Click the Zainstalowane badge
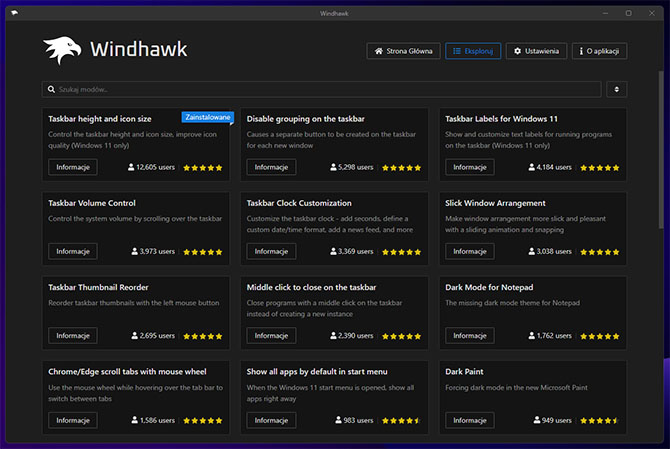This screenshot has width=670, height=449. coord(208,117)
